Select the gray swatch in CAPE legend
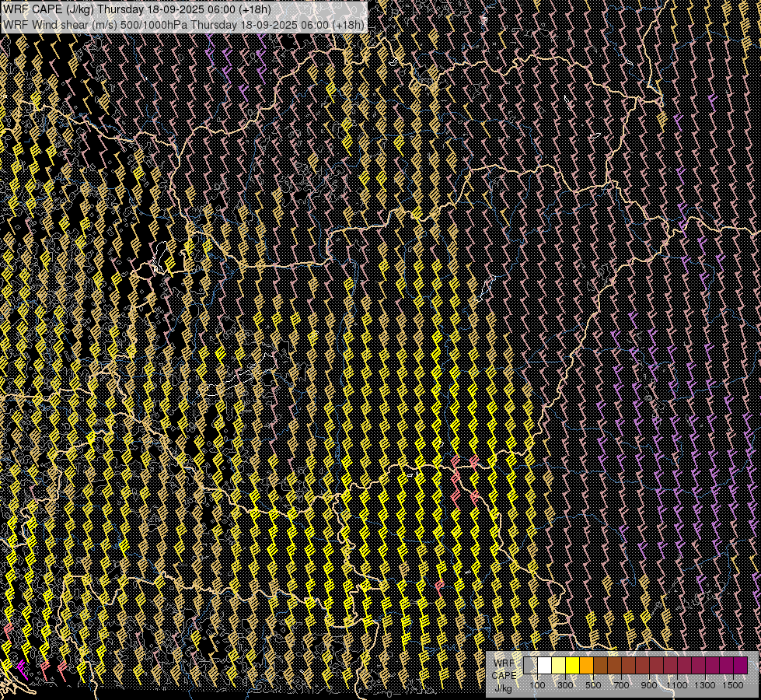Image resolution: width=761 pixels, height=700 pixels. click(x=531, y=666)
